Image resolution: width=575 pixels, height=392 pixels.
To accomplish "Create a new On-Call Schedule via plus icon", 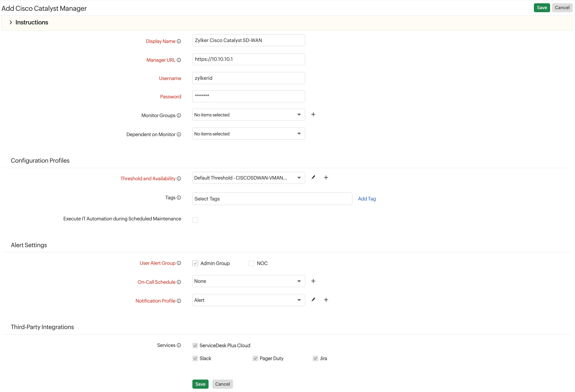I will 313,281.
